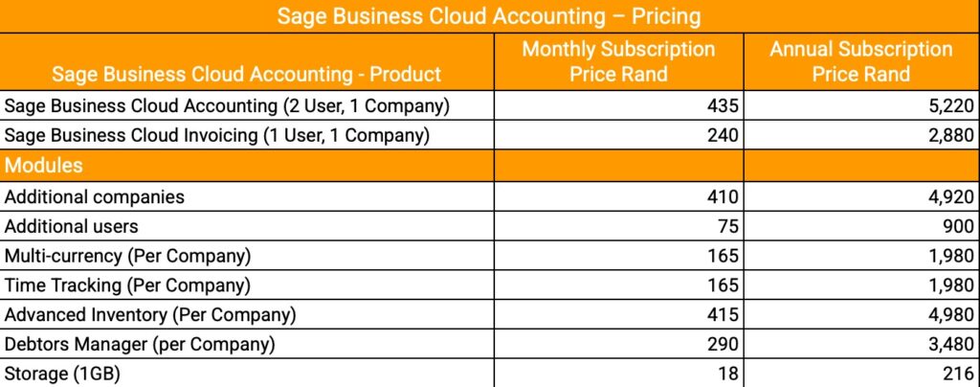980x387 pixels.
Task: Click the Modules section header
Action: (44, 165)
